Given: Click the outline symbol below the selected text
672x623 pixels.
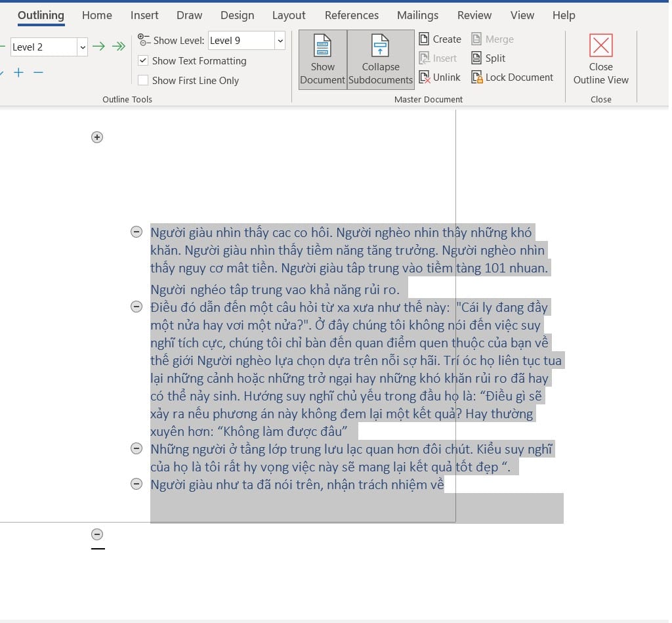Looking at the screenshot, I should (x=97, y=534).
